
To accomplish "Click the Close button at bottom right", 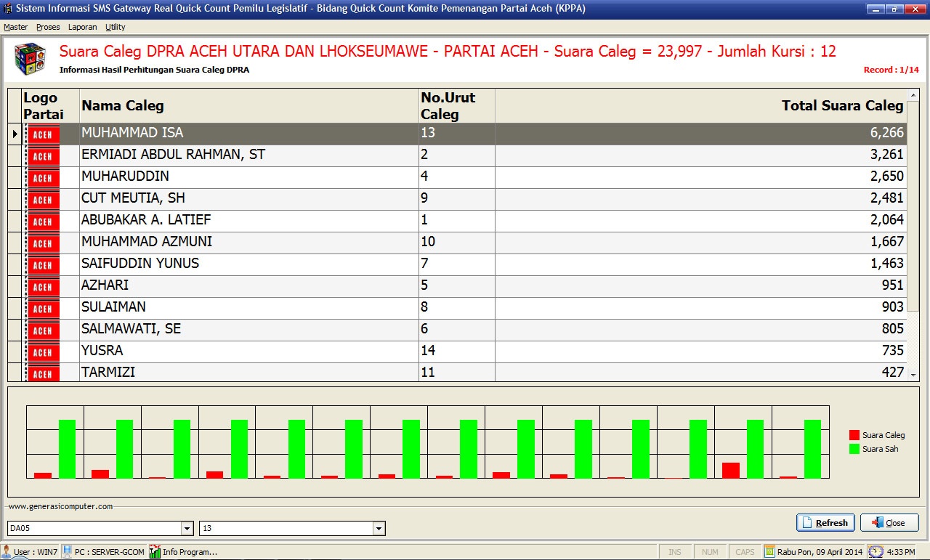I will pyautogui.click(x=889, y=523).
